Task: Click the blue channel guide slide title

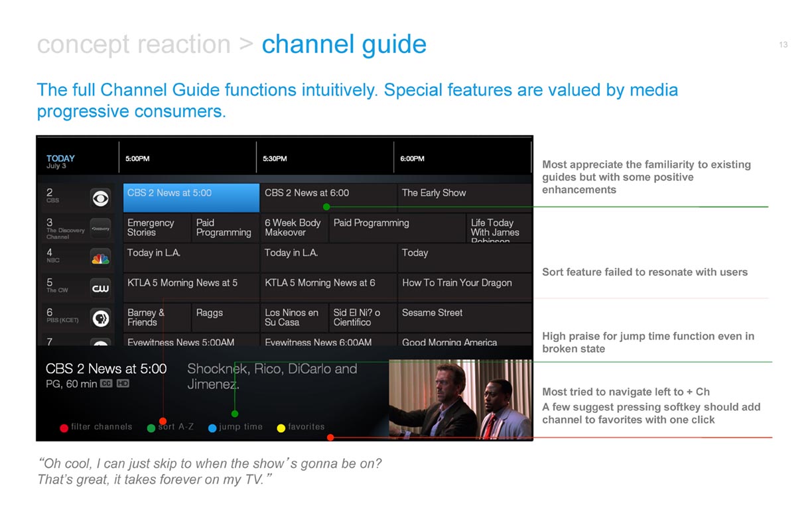Action: pyautogui.click(x=344, y=44)
